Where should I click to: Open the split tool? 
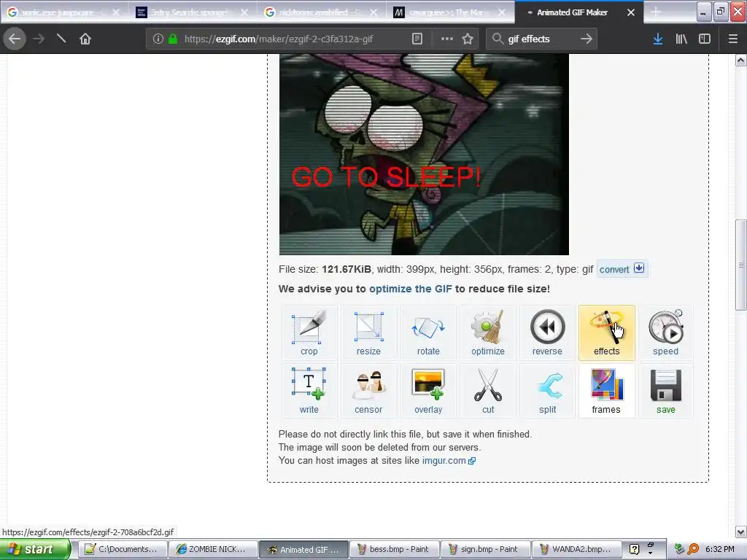547,391
